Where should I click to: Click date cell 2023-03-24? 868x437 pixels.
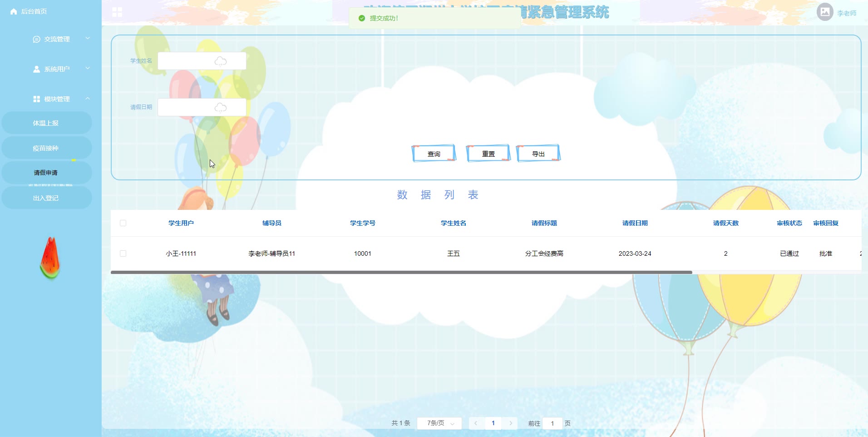(635, 253)
